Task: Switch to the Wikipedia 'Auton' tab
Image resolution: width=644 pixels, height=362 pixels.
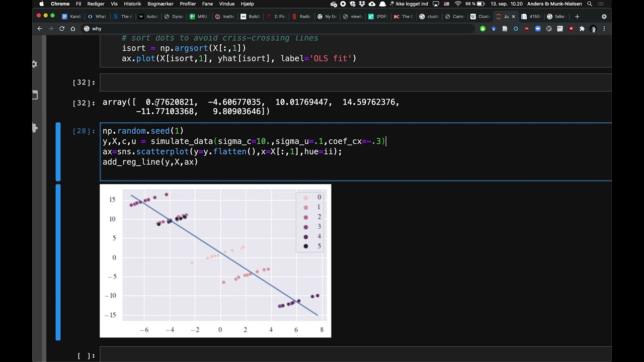Action: (x=148, y=17)
